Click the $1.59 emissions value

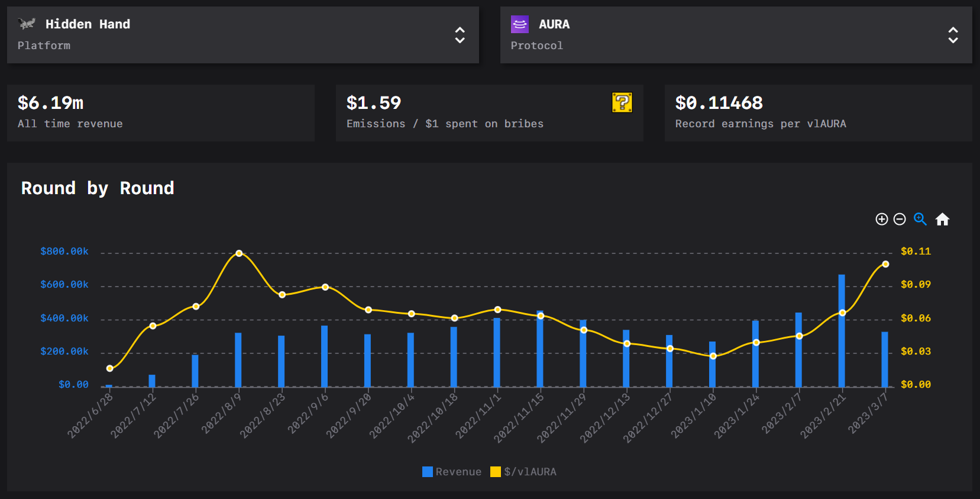point(374,103)
